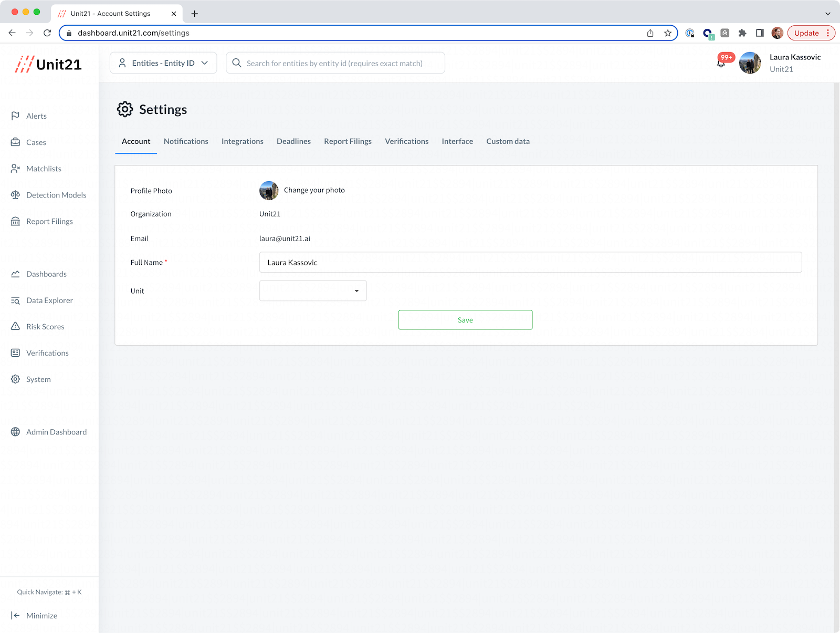Open Matchlists from the sidebar text

[x=44, y=169]
